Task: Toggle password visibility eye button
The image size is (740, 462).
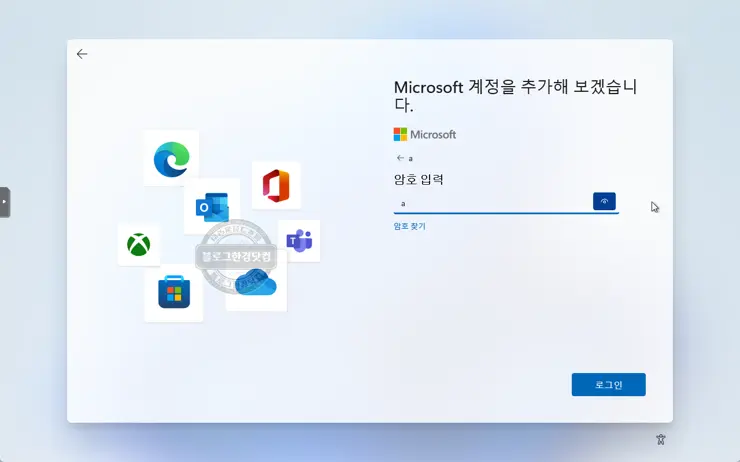Action: tap(604, 202)
